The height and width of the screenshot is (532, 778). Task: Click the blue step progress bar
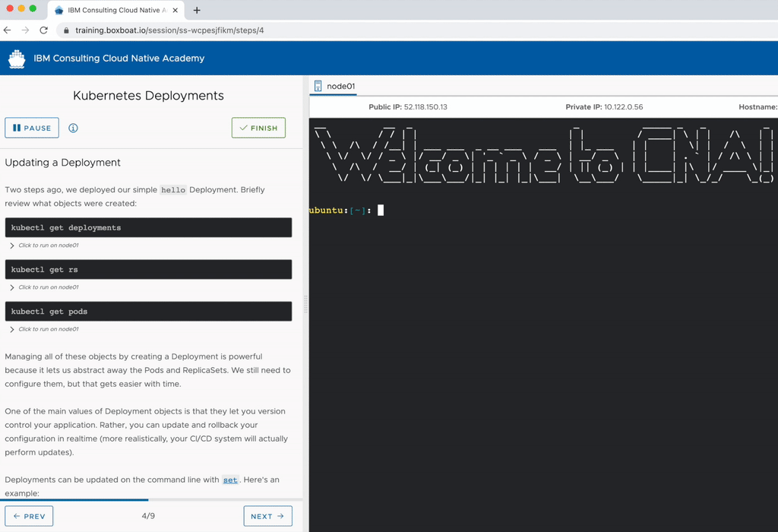click(76, 500)
